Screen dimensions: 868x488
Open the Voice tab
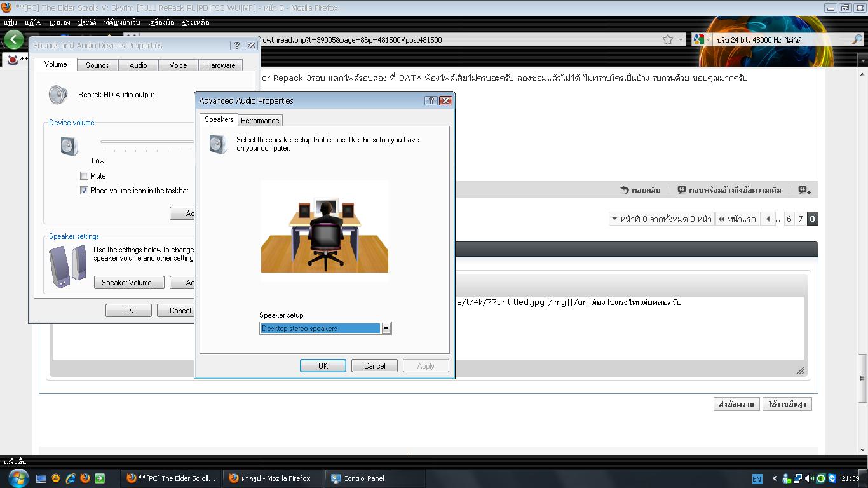[x=178, y=65]
